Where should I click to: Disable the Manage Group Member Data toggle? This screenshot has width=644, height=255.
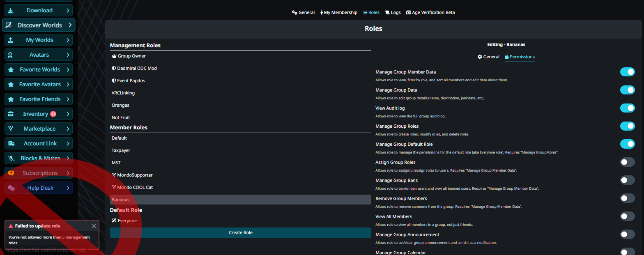coord(627,72)
